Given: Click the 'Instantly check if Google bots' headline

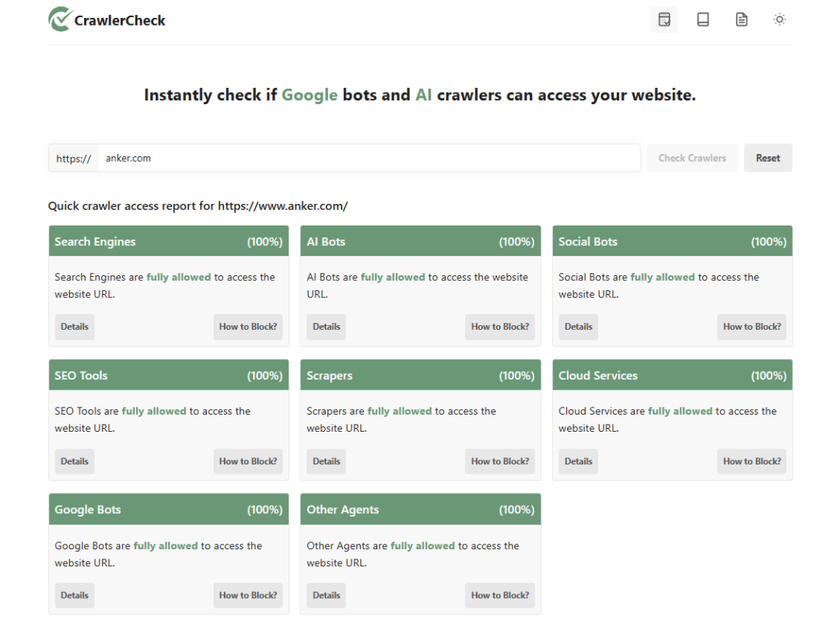Looking at the screenshot, I should point(420,95).
